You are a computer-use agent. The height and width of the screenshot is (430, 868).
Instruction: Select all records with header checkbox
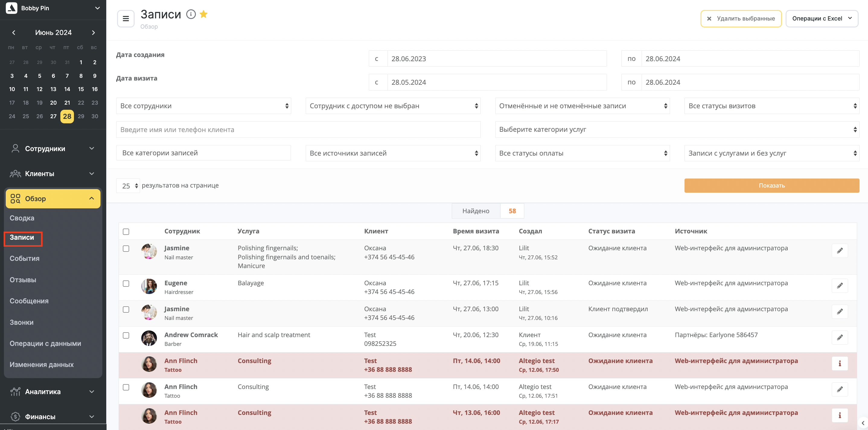[126, 232]
